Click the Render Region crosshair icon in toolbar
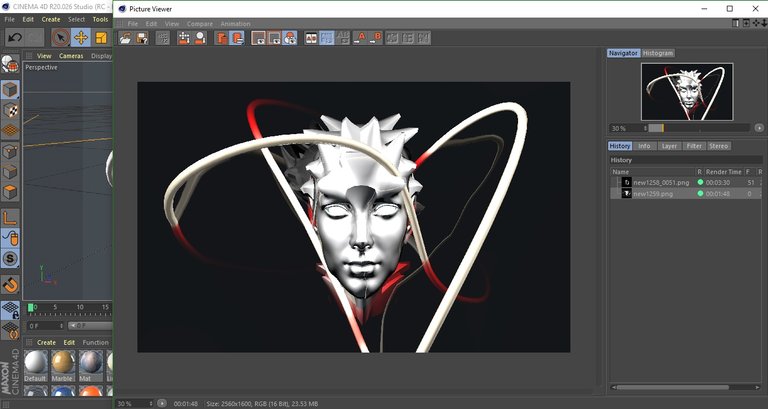 pos(184,38)
